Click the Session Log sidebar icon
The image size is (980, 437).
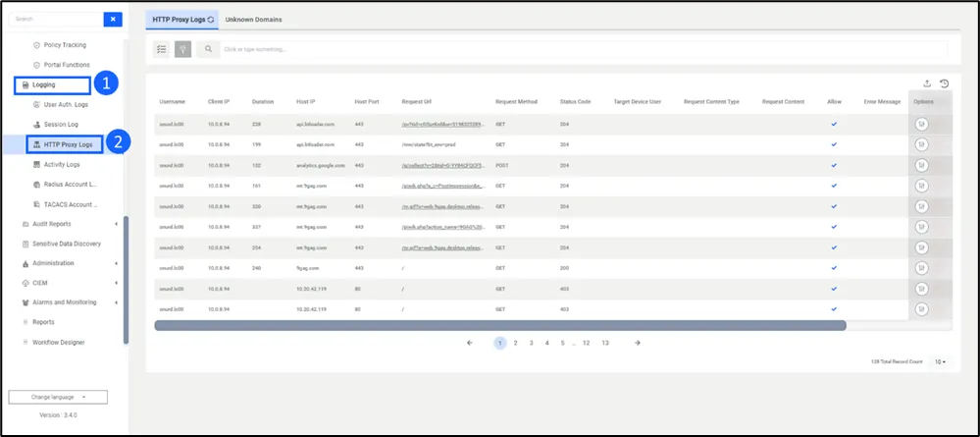(37, 125)
